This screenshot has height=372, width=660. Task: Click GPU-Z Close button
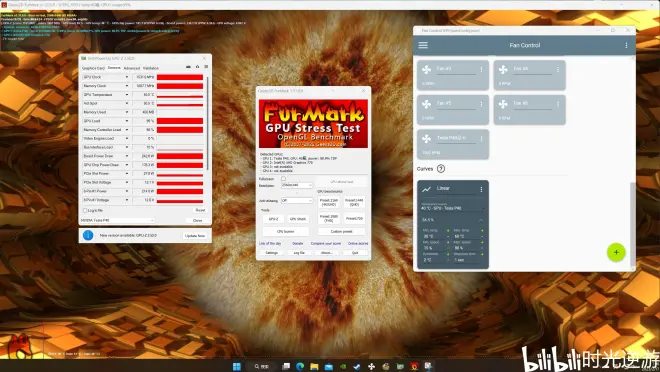coord(197,220)
